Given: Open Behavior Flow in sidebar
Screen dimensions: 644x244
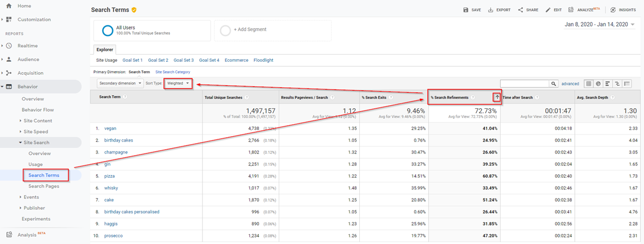Looking at the screenshot, I should pyautogui.click(x=38, y=110).
